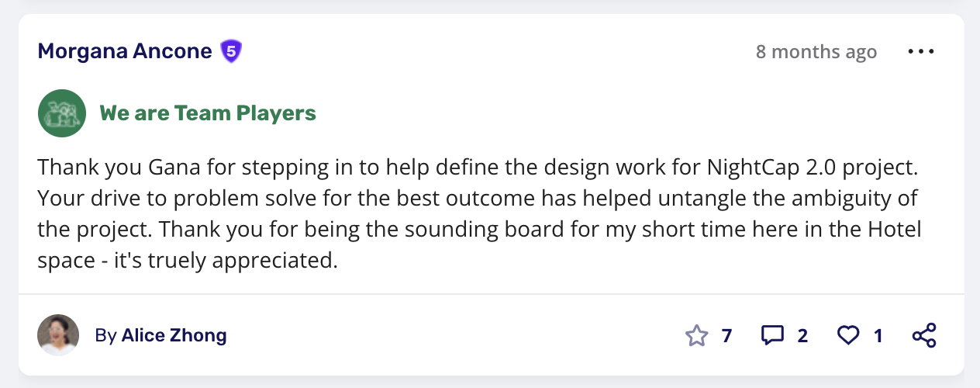Click the star count of 7
This screenshot has height=388, width=980.
coord(726,335)
